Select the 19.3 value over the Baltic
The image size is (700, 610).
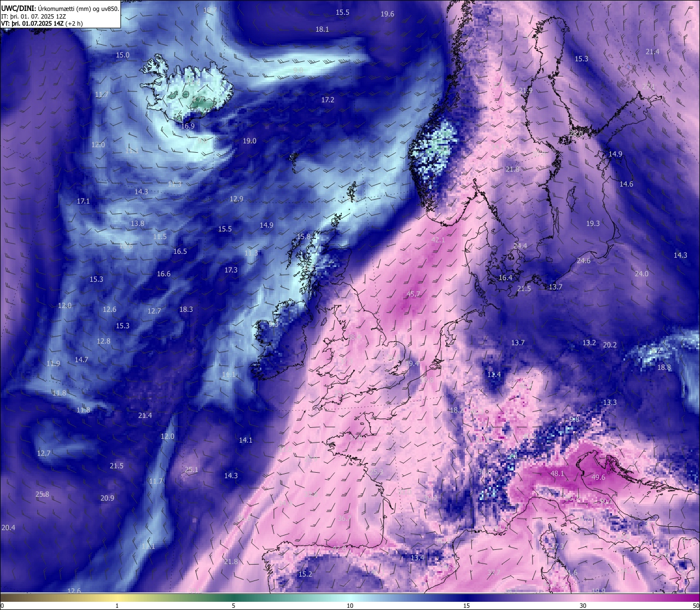coord(593,224)
